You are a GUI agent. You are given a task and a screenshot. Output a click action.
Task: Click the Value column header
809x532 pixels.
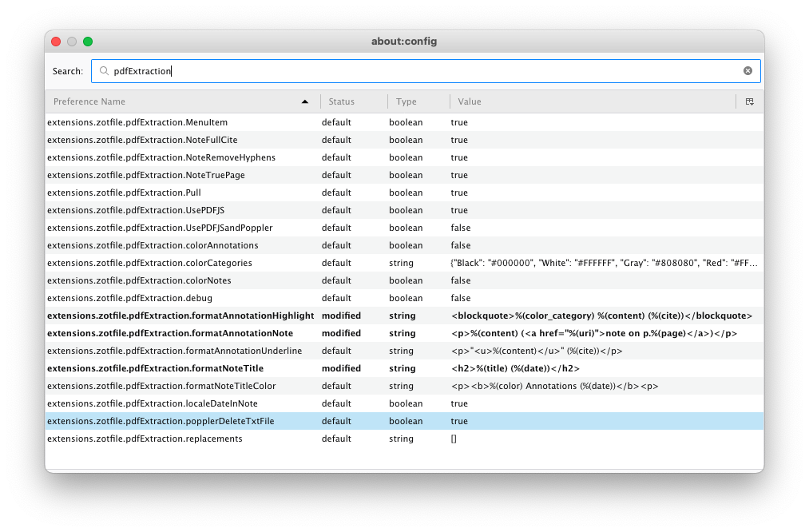click(470, 101)
